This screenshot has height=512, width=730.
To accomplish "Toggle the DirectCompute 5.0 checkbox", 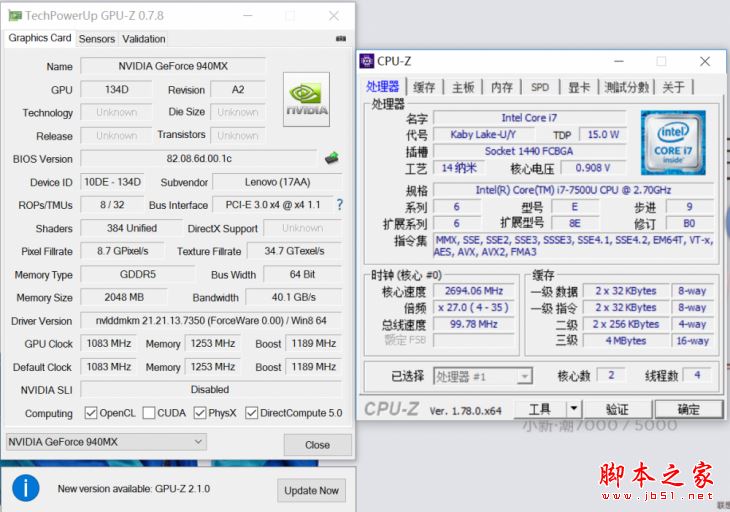I will click(x=251, y=413).
